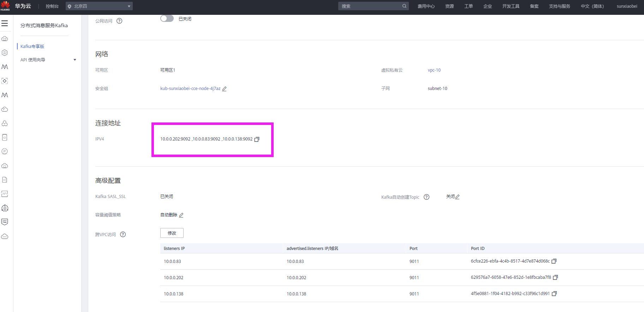Click the diamond-in-frame sidebar icon
The height and width of the screenshot is (312, 644).
pyautogui.click(x=5, y=81)
